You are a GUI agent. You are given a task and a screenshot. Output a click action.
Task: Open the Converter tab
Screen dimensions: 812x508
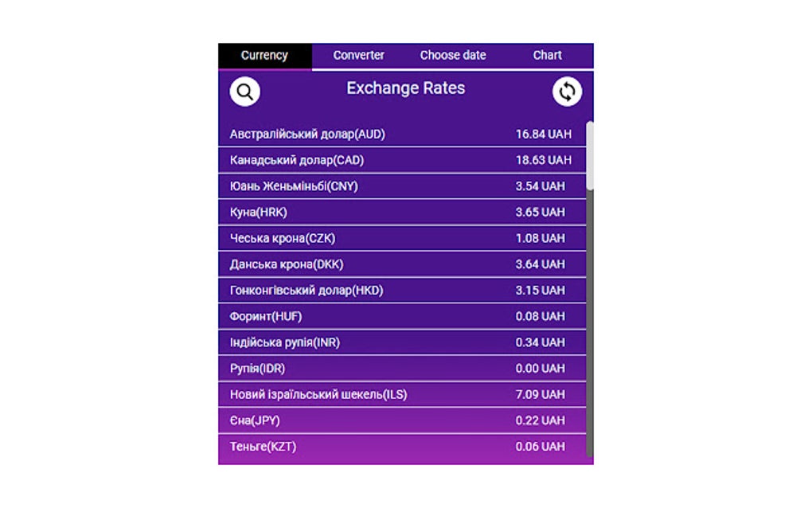coord(358,56)
